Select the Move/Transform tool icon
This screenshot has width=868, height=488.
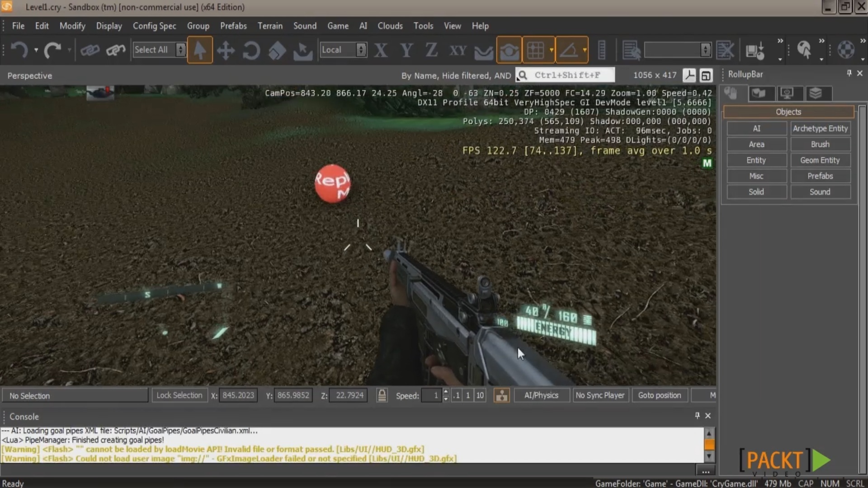[225, 49]
